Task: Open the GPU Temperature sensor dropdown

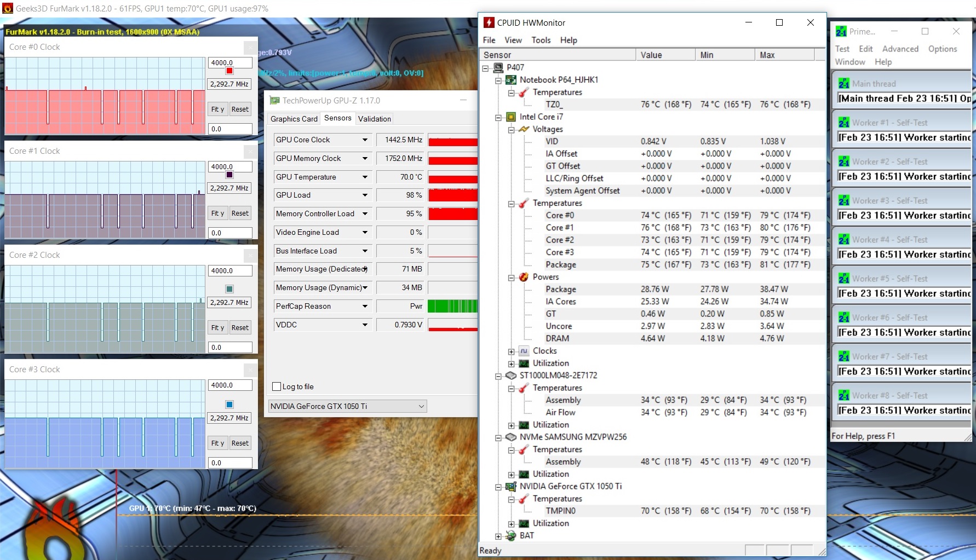Action: pos(365,177)
